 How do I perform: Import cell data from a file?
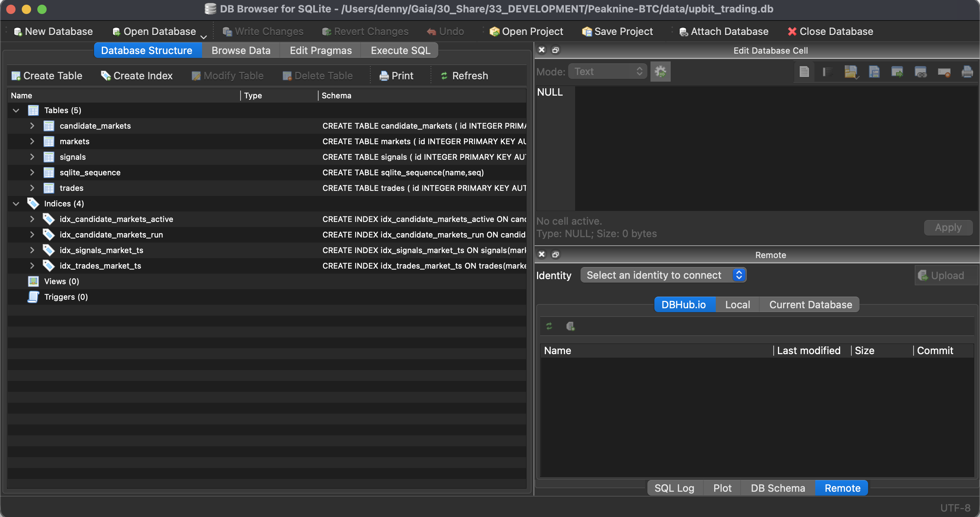[x=851, y=72]
